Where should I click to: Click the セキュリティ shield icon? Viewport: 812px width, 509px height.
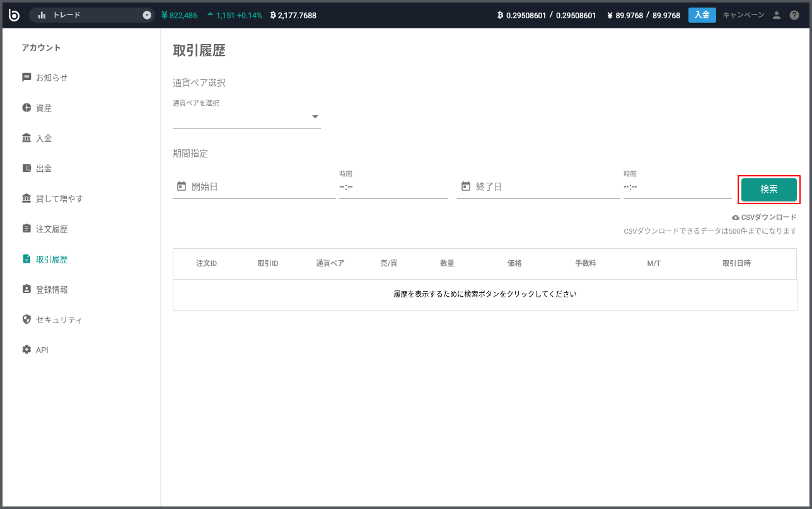[26, 319]
